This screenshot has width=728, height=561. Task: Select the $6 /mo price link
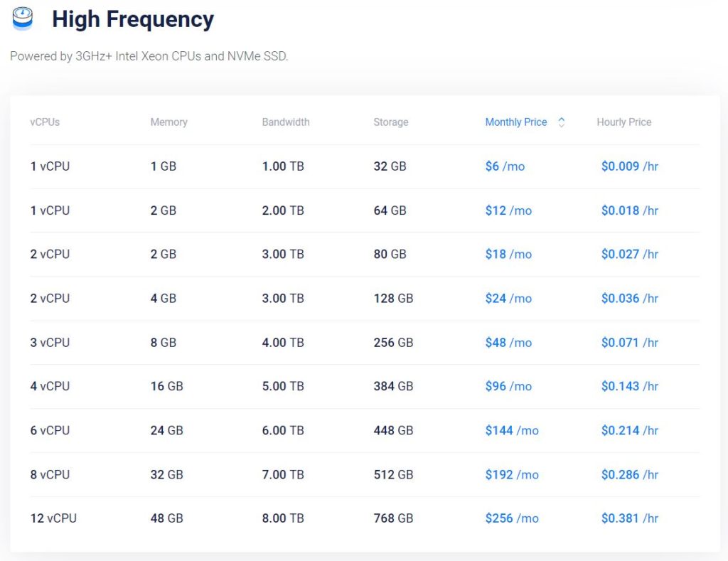[505, 166]
